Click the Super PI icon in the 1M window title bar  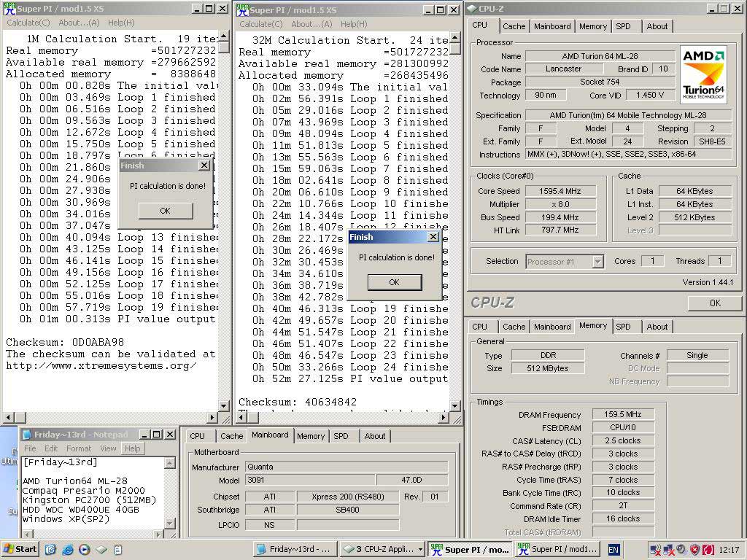pyautogui.click(x=9, y=9)
